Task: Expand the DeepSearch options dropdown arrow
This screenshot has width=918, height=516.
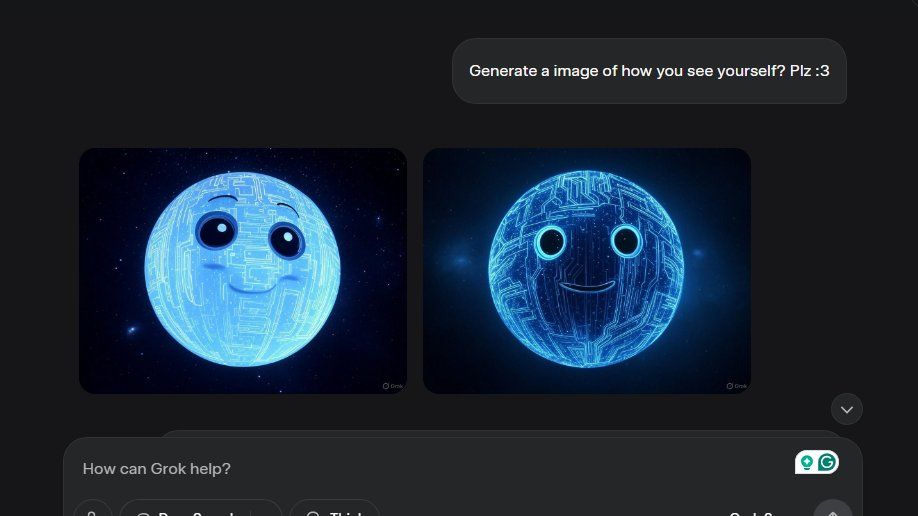Action: (x=267, y=512)
